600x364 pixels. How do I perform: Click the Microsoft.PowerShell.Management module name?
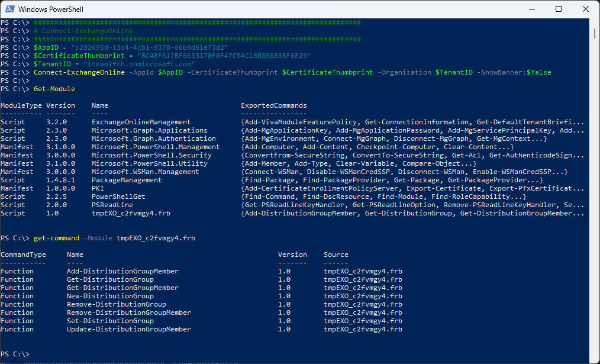tap(156, 147)
